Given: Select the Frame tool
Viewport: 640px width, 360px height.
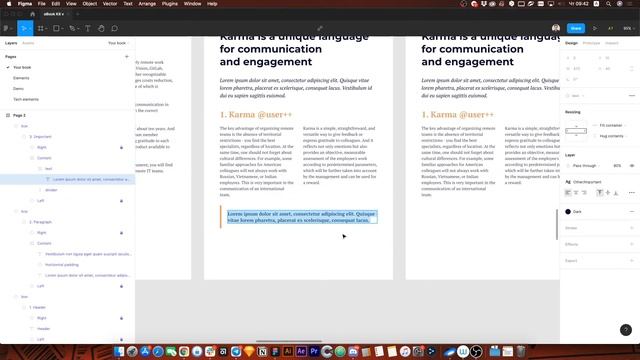Looking at the screenshot, I should click(x=40, y=28).
